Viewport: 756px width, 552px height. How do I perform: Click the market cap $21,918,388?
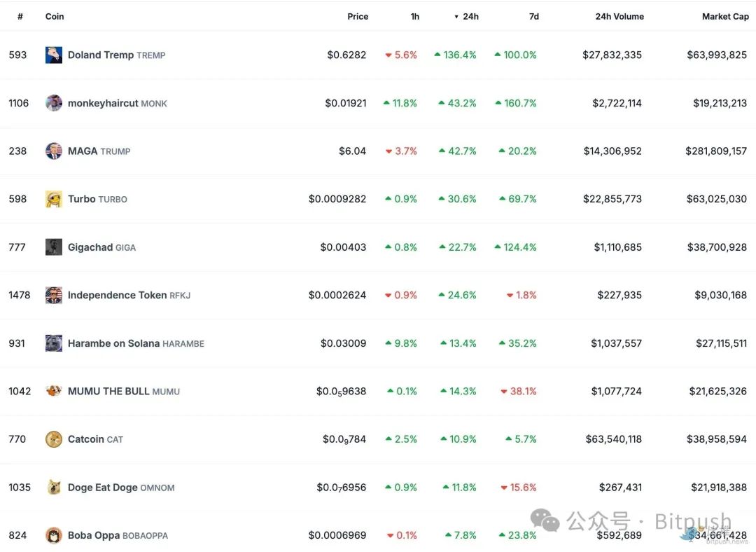click(719, 488)
